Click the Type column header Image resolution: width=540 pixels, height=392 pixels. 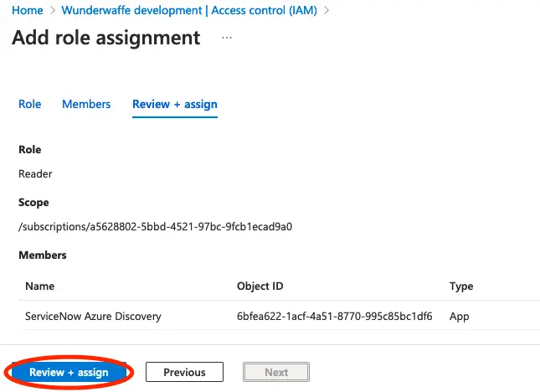point(461,286)
